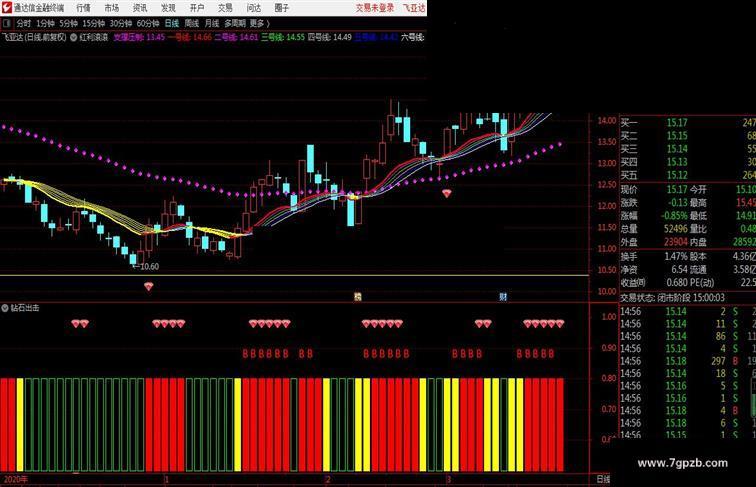Switch to the 30分钟 period tab
Screen dimensions: 756x487
121,23
